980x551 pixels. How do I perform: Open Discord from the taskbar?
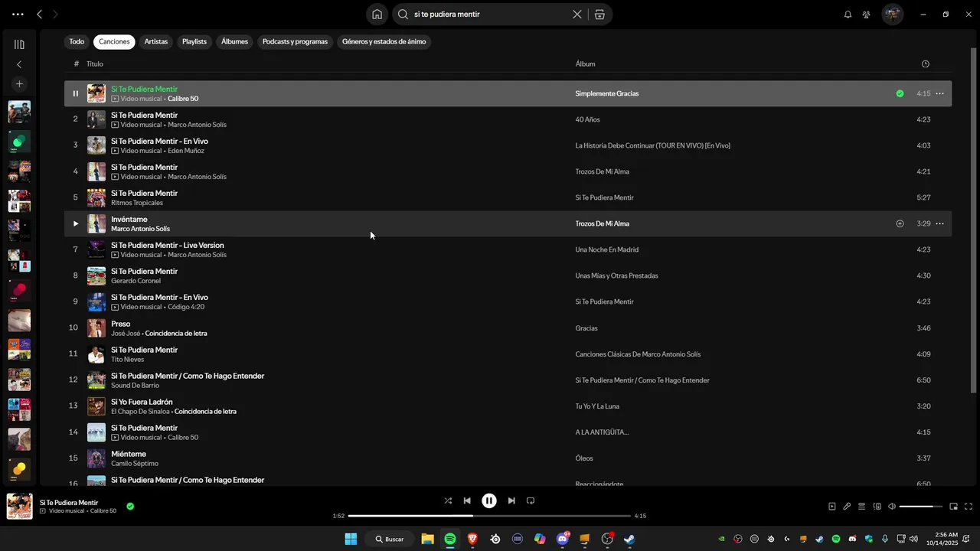click(x=563, y=539)
